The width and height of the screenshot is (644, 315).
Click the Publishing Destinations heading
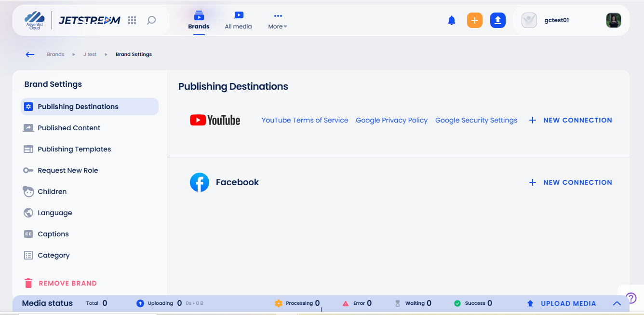tap(233, 86)
